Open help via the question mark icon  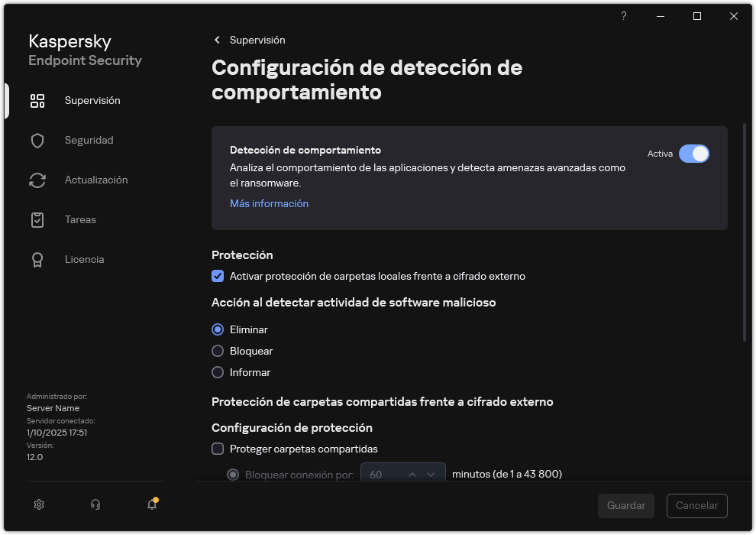623,15
